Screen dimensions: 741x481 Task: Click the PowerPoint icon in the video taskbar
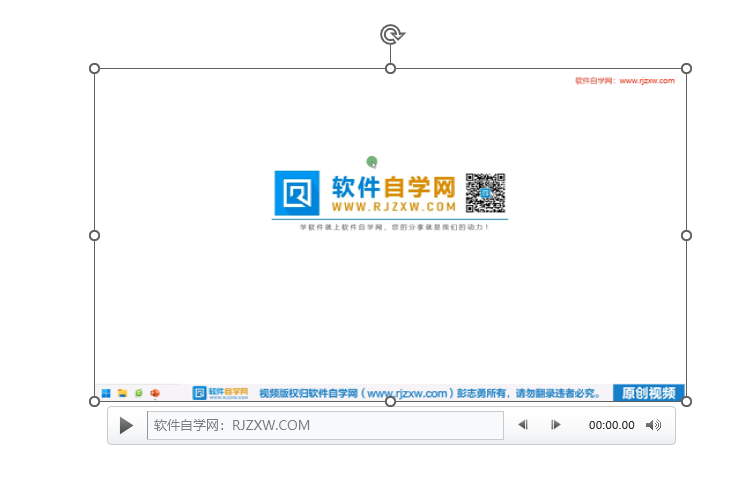pos(155,393)
